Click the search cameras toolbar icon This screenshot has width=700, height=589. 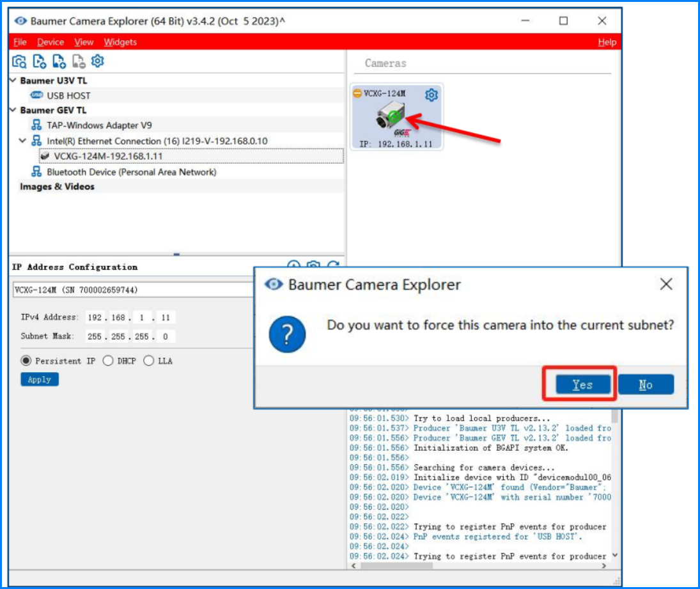[19, 61]
